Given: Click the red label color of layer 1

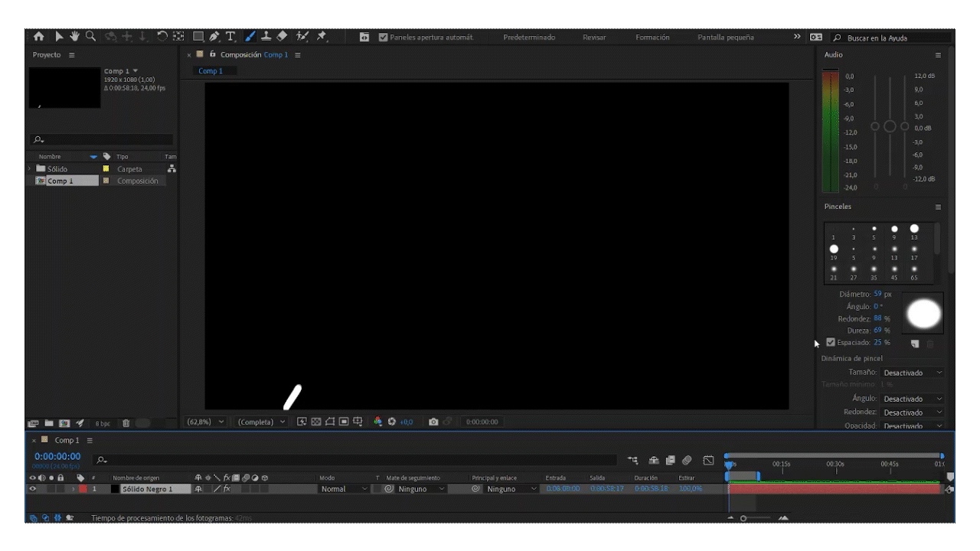Looking at the screenshot, I should 83,488.
